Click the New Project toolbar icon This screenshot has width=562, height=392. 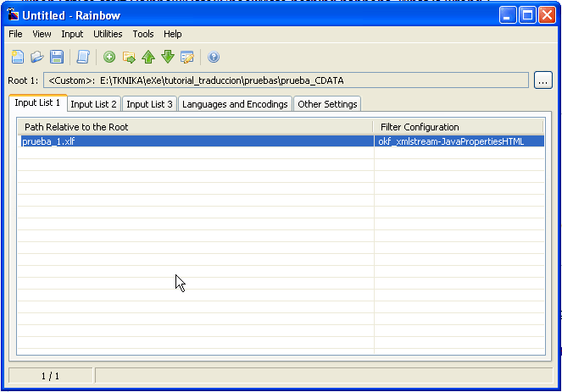17,57
